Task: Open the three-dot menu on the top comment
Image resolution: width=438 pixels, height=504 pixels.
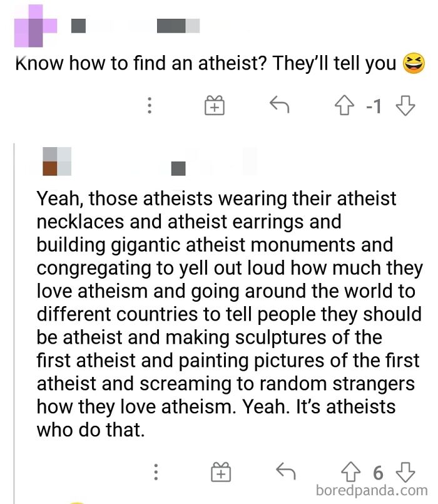Action: pos(150,106)
